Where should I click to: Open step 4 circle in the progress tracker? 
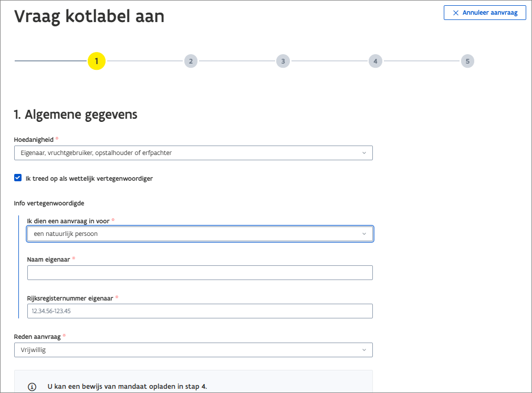pyautogui.click(x=375, y=61)
